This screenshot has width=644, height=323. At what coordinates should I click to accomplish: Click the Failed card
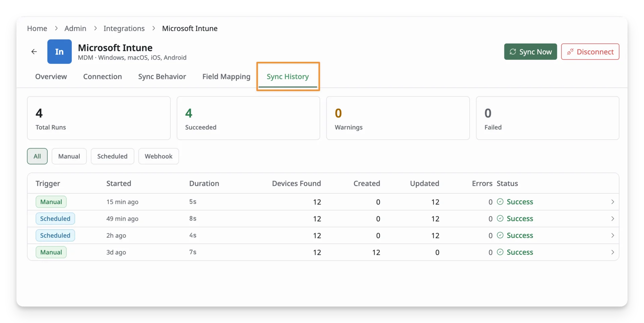[x=547, y=118]
